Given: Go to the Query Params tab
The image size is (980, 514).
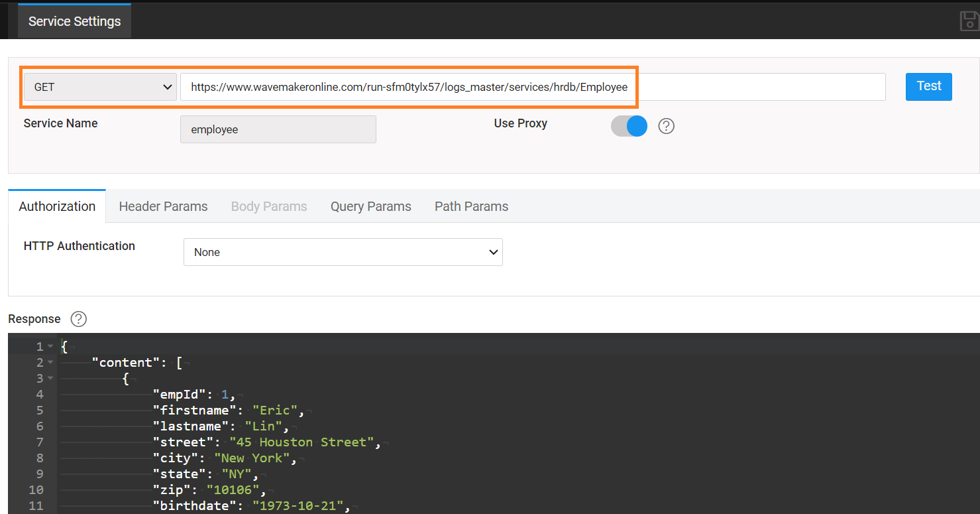Looking at the screenshot, I should pos(370,206).
